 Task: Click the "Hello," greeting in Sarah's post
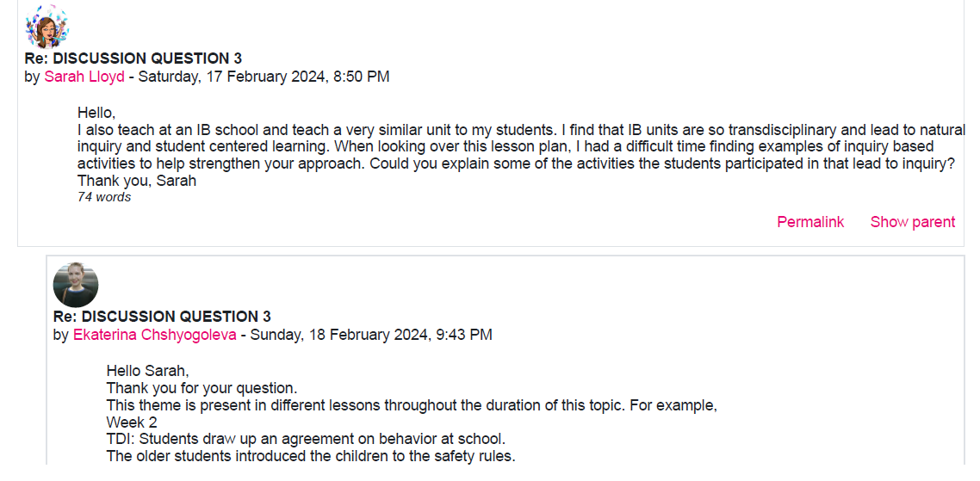(96, 113)
